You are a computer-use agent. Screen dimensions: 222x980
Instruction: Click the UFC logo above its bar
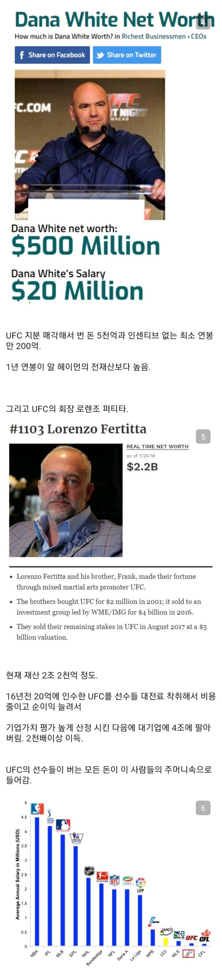191,938
